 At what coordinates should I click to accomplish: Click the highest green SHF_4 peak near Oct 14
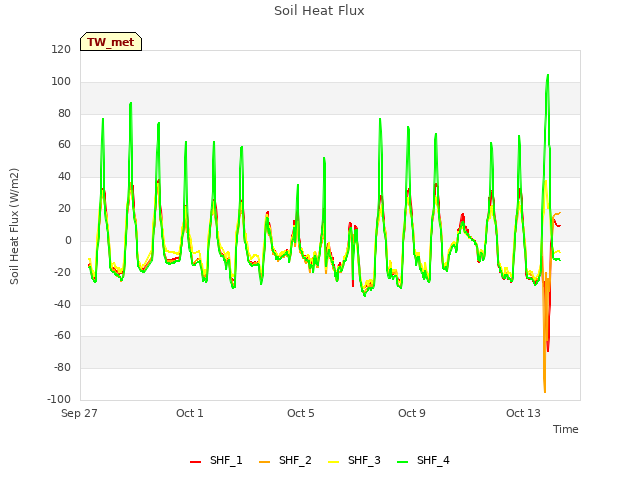(547, 76)
